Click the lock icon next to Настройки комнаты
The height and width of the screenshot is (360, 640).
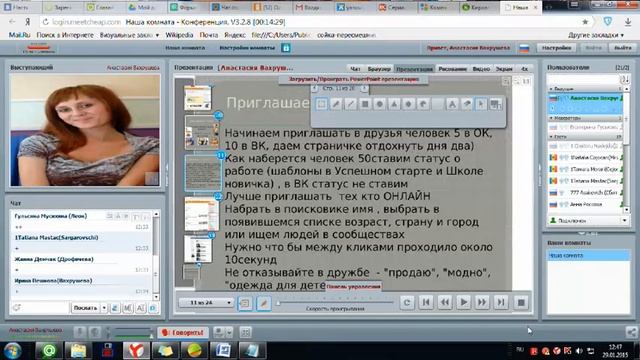pyautogui.click(x=286, y=48)
